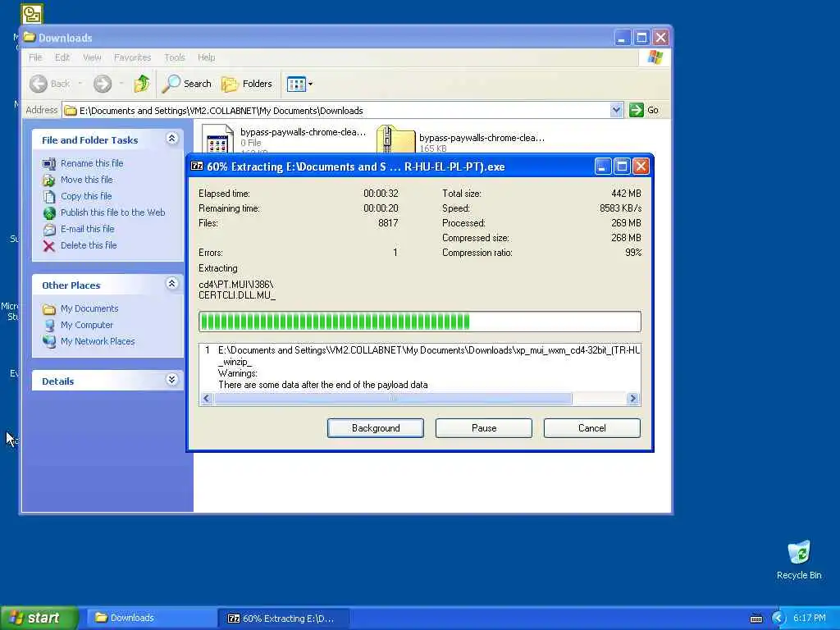The height and width of the screenshot is (630, 840).
Task: Click Publish this file to the Web
Action: (112, 212)
